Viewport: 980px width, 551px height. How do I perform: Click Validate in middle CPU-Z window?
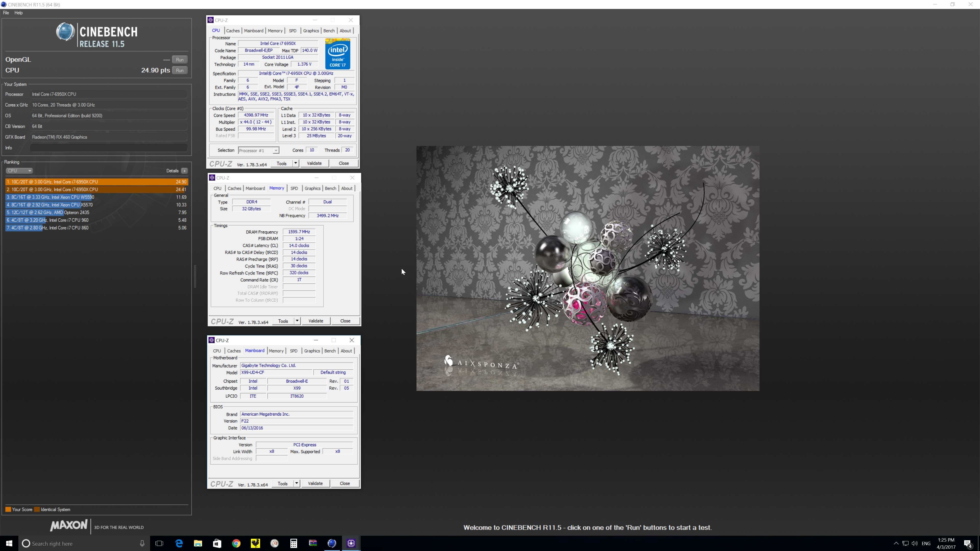(x=316, y=321)
